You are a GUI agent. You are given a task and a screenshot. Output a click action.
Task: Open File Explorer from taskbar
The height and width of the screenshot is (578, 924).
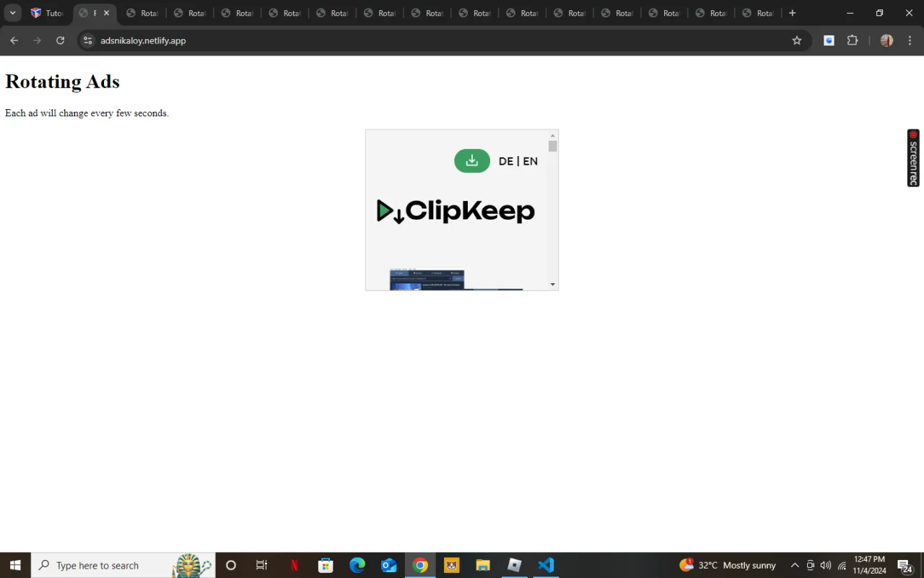pyautogui.click(x=483, y=565)
